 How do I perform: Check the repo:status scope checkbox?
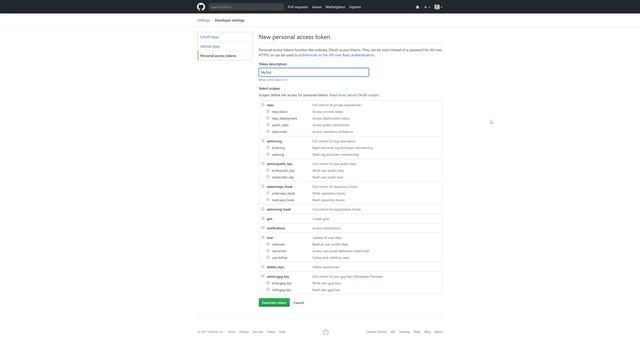[268, 111]
